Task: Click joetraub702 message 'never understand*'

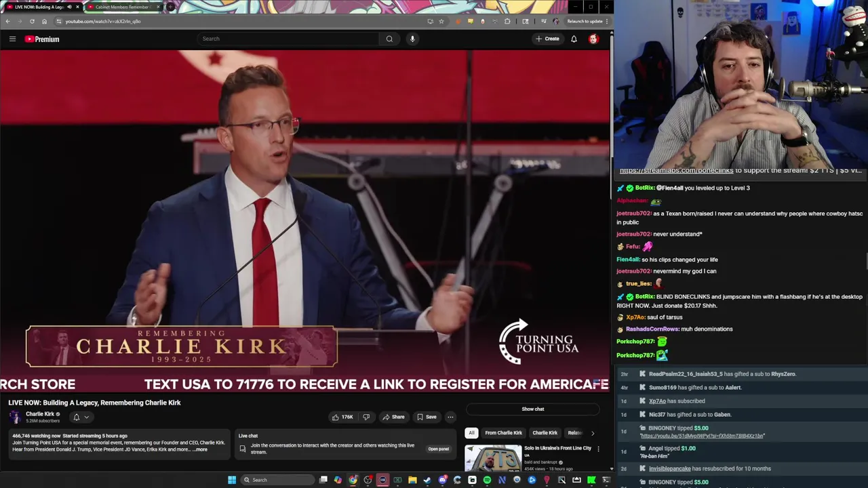Action: click(x=677, y=235)
